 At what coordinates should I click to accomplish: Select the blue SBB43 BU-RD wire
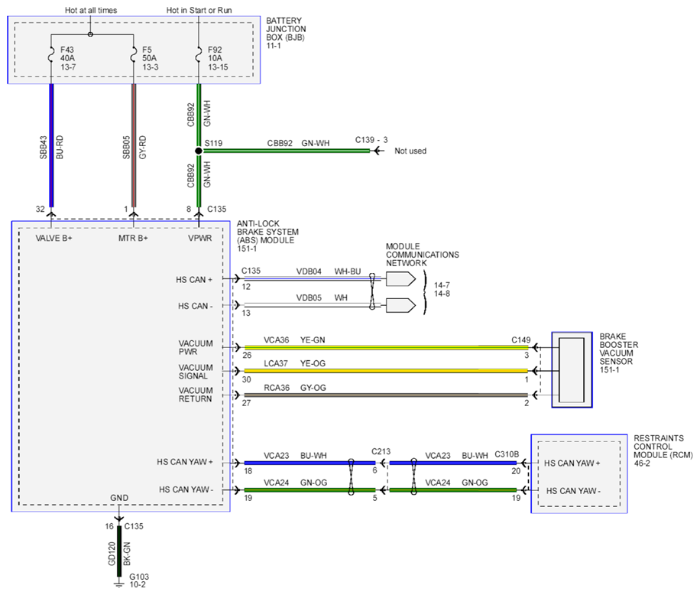pos(51,145)
